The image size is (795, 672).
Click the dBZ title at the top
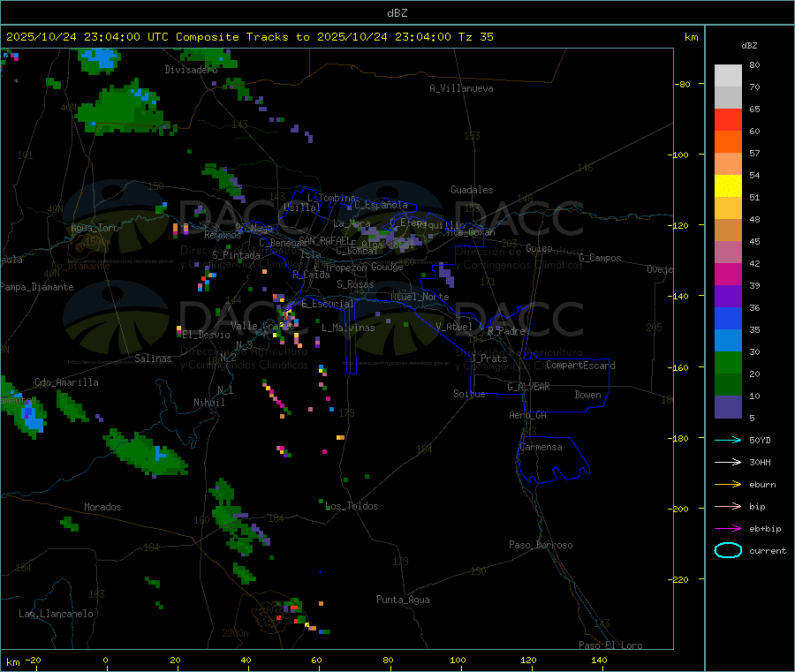[397, 13]
